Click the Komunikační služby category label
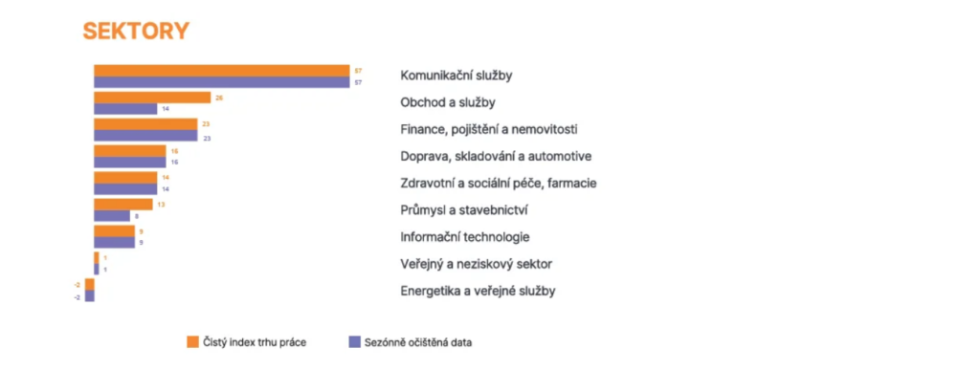 click(457, 76)
